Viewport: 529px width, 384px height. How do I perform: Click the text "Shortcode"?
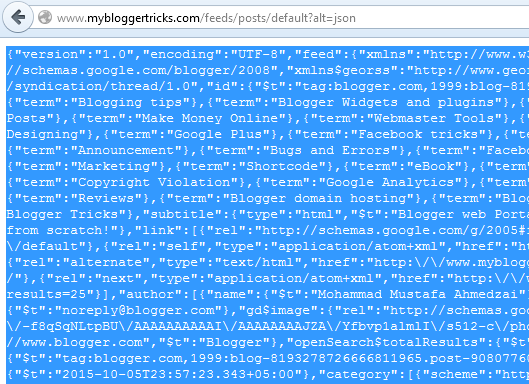pyautogui.click(x=282, y=166)
